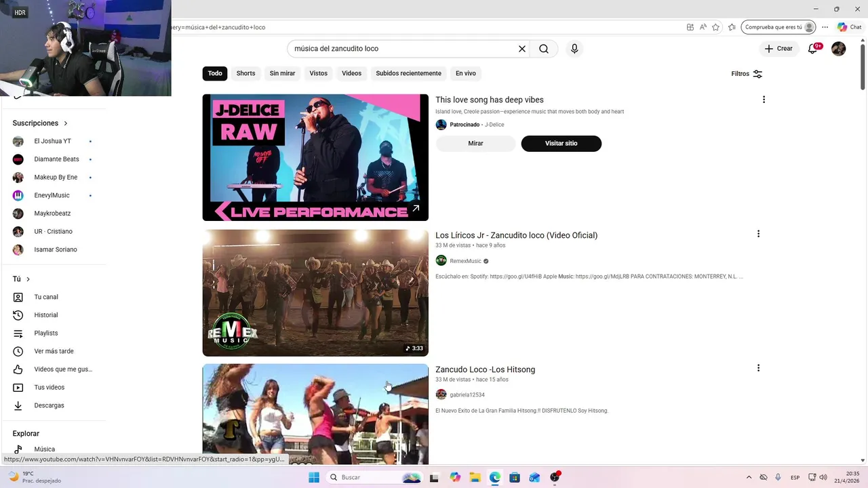
Task: Show hidden system tray icons
Action: point(749,477)
